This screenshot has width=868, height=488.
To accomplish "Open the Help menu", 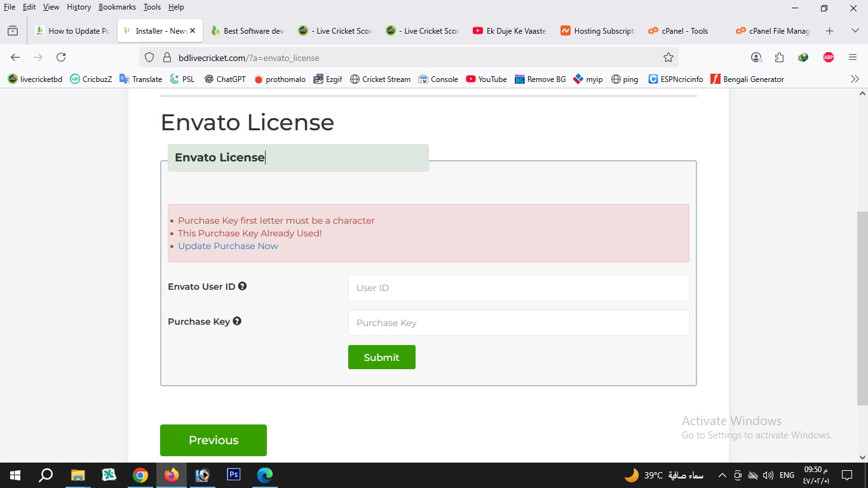I will click(176, 7).
